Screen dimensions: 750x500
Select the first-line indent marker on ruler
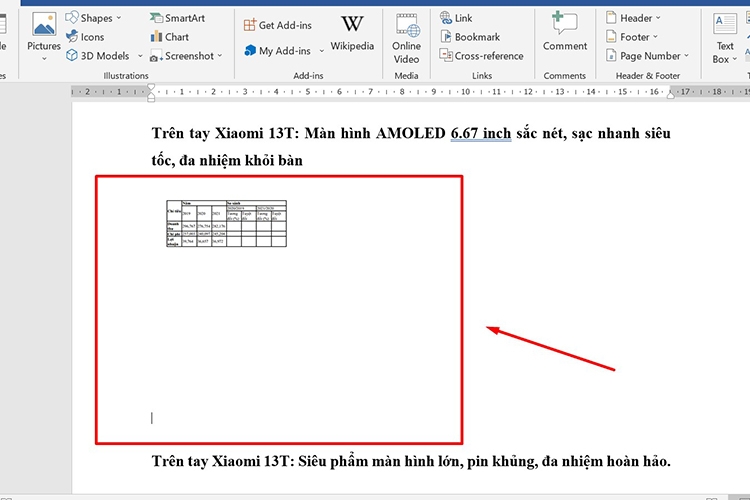click(151, 87)
